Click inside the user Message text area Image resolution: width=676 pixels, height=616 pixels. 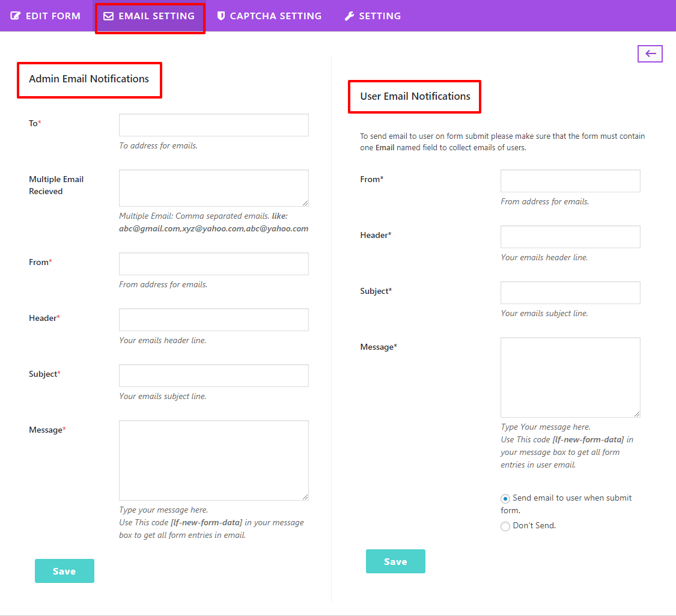click(570, 377)
